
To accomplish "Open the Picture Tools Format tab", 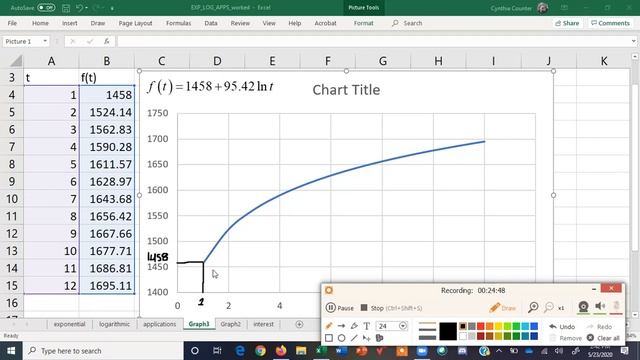I will pyautogui.click(x=363, y=23).
